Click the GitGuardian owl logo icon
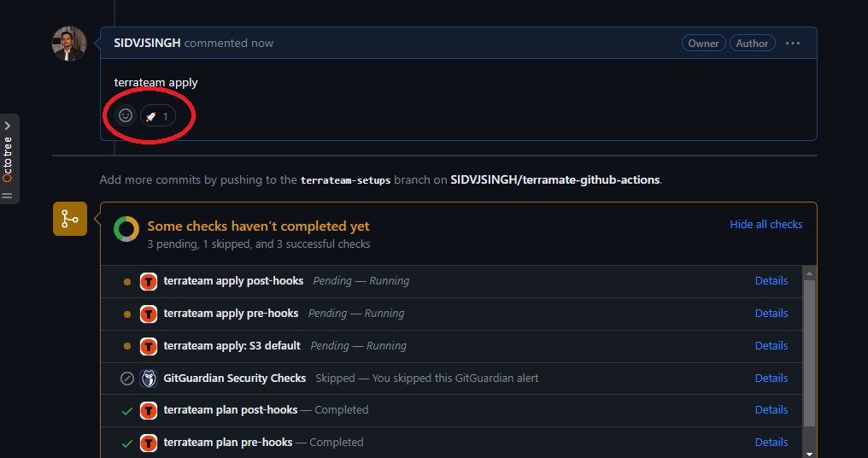The width and height of the screenshot is (868, 458). click(x=149, y=379)
